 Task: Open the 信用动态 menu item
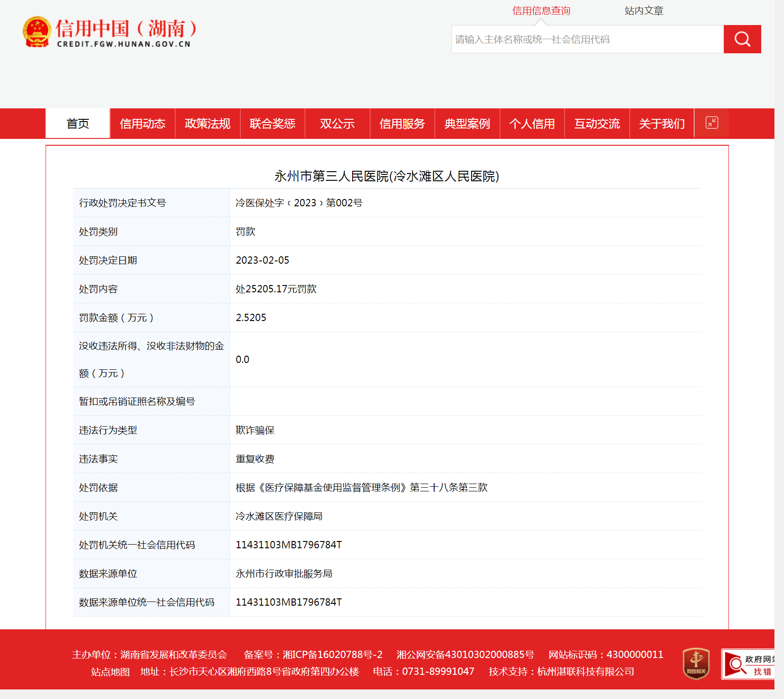(143, 124)
